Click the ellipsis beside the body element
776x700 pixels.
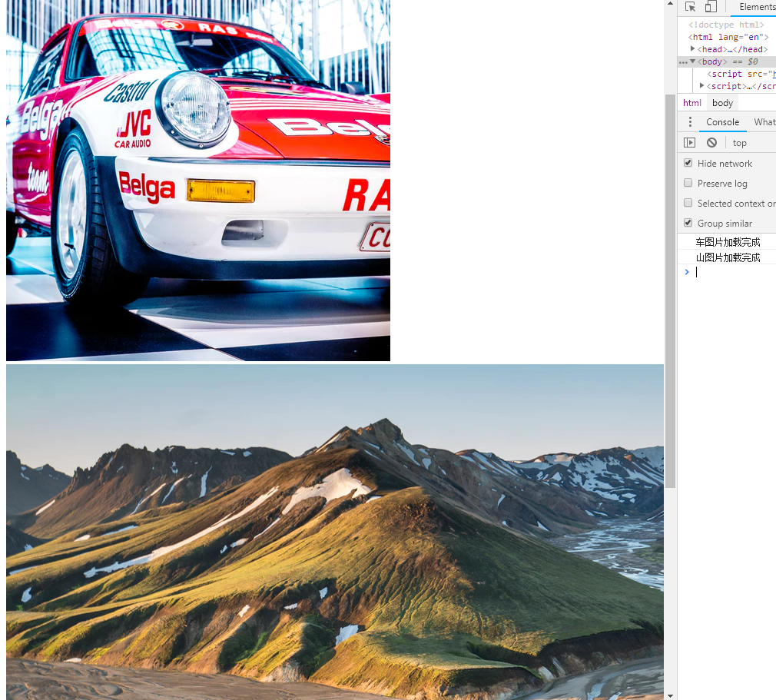[683, 62]
